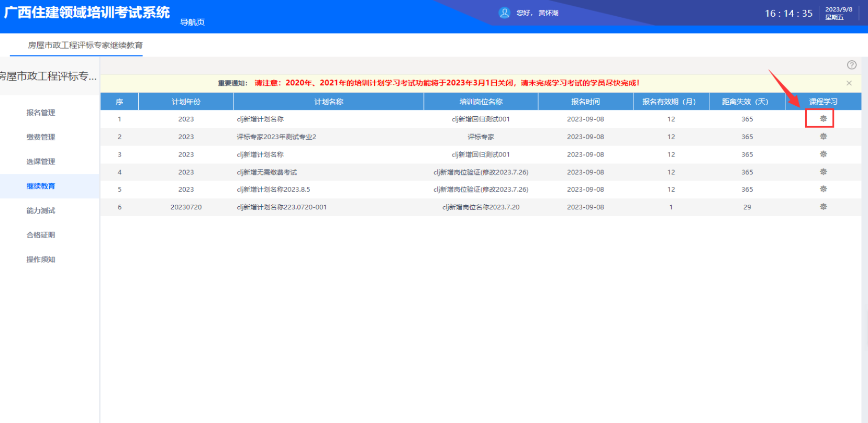Click the 计划年份 column header
Image resolution: width=868 pixels, height=423 pixels.
[186, 102]
